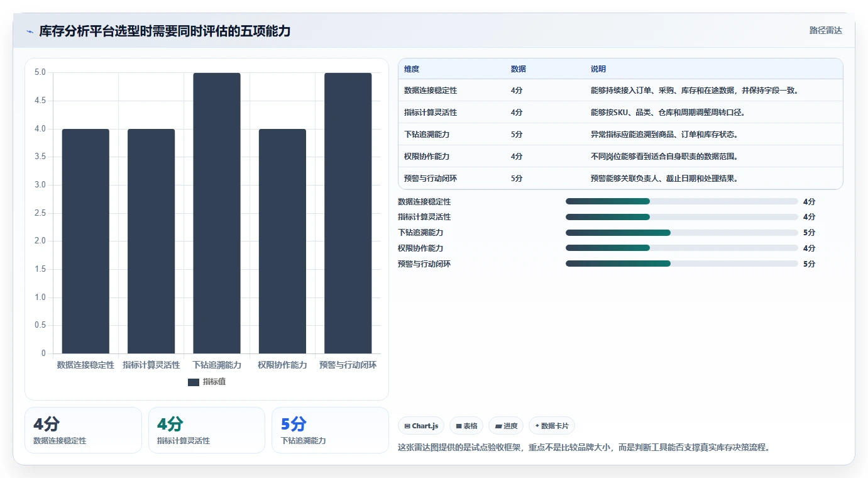Image resolution: width=868 pixels, height=478 pixels.
Task: Open the 4分 数据连接稳定性 data card
Action: [83, 430]
